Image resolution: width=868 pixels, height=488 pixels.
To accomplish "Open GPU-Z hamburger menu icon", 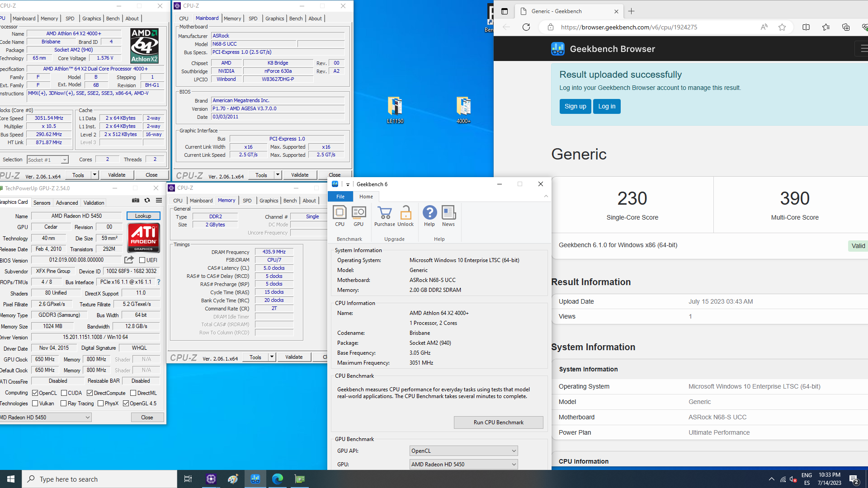I will 159,200.
